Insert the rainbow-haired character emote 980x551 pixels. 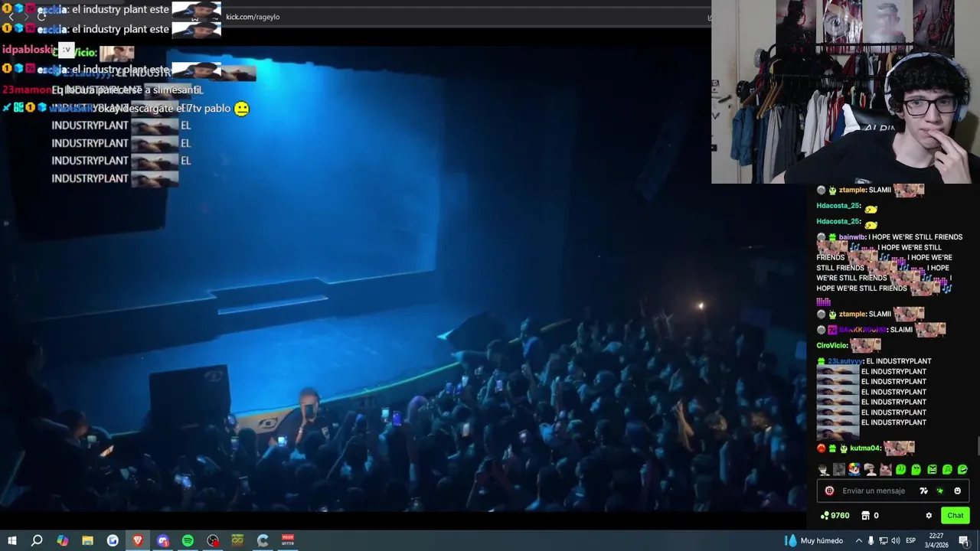pyautogui.click(x=854, y=470)
